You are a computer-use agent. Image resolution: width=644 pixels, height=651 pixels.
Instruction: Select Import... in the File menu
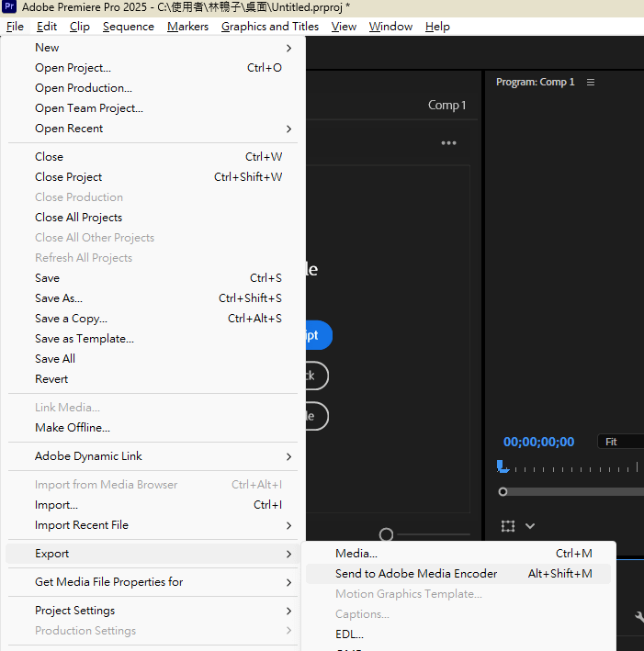click(x=56, y=505)
